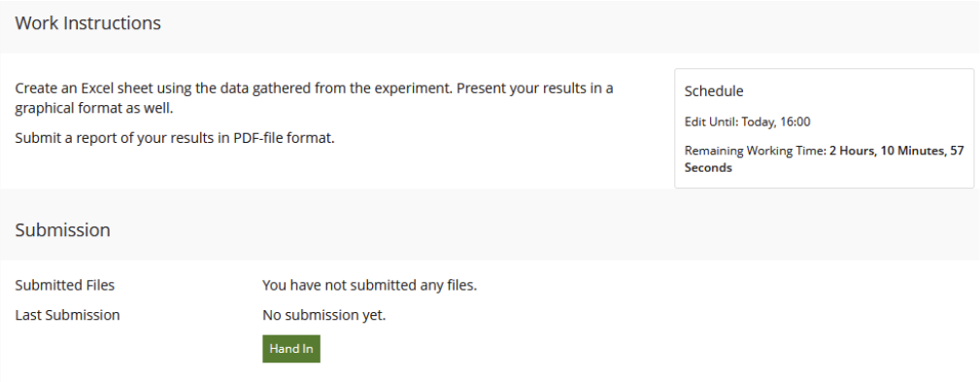Click the 'No submission yet.' status text

[x=323, y=315]
